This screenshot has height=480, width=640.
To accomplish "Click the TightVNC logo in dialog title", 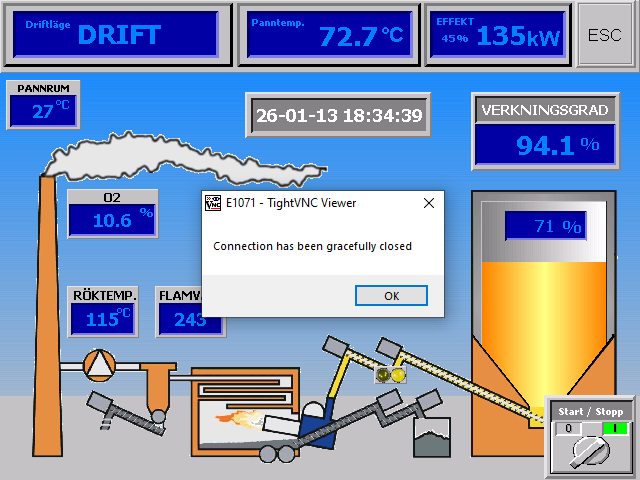I will pyautogui.click(x=213, y=203).
